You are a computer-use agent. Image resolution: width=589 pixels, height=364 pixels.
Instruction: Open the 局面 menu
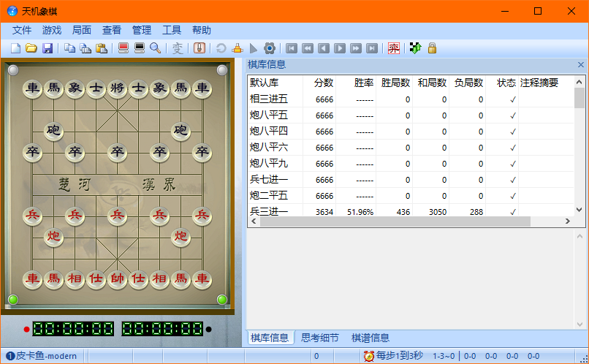(x=82, y=30)
